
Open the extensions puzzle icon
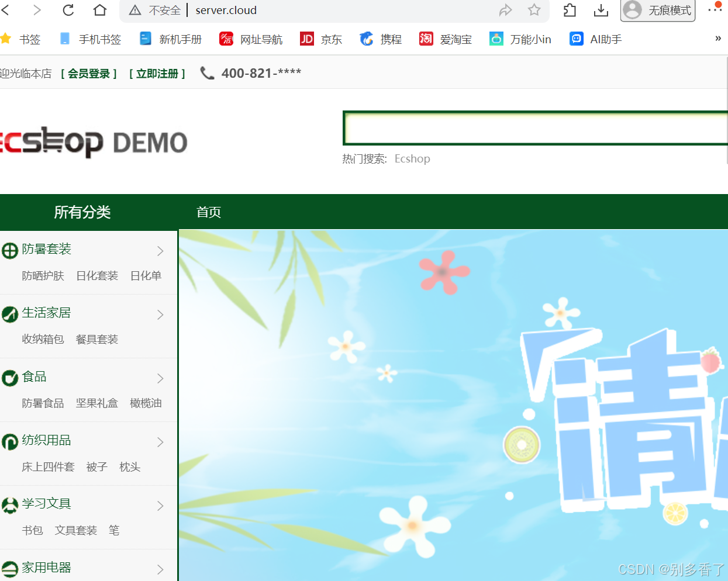pyautogui.click(x=570, y=10)
